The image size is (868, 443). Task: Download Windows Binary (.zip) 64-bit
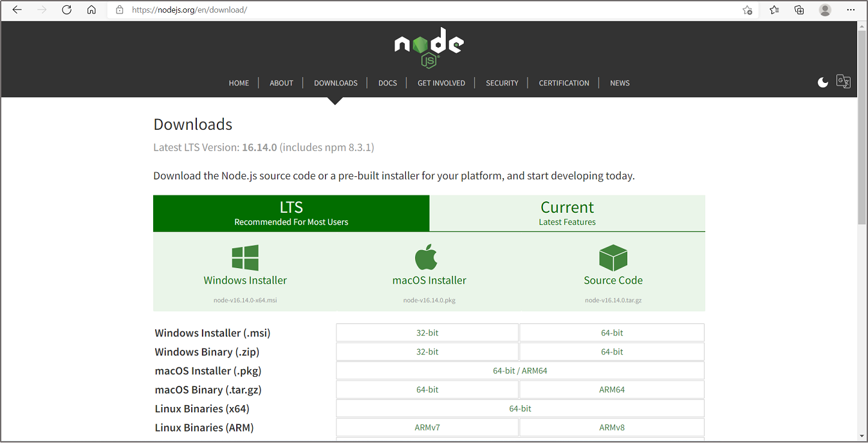[612, 352]
